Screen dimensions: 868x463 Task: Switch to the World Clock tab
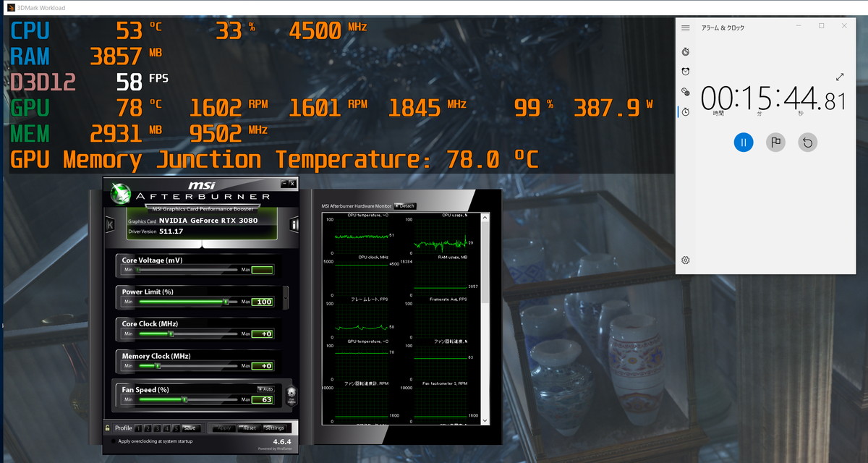(x=686, y=91)
